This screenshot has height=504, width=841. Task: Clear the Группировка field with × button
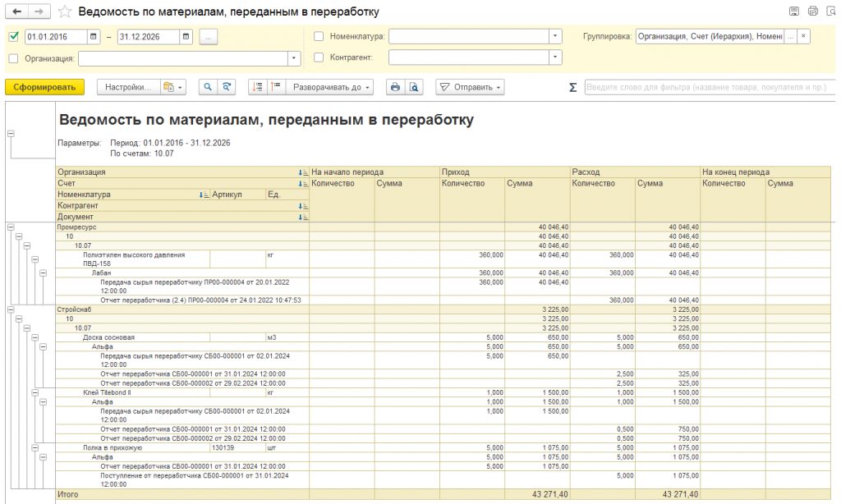click(803, 36)
